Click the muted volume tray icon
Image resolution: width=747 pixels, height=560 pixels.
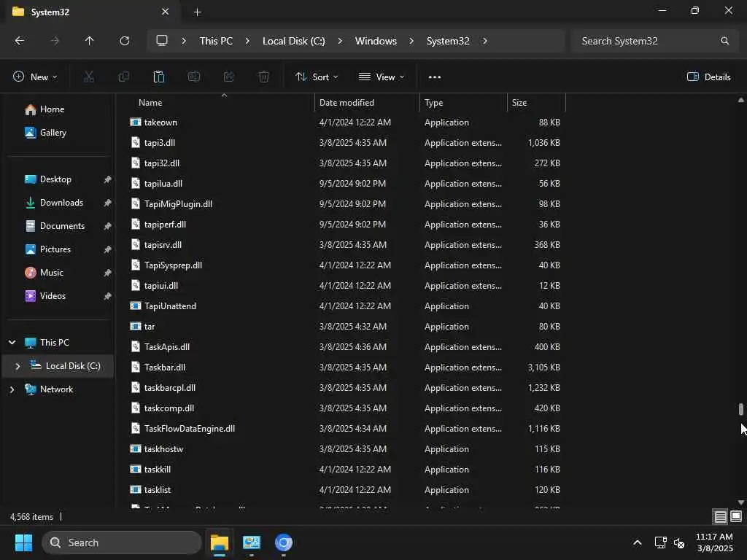point(679,542)
